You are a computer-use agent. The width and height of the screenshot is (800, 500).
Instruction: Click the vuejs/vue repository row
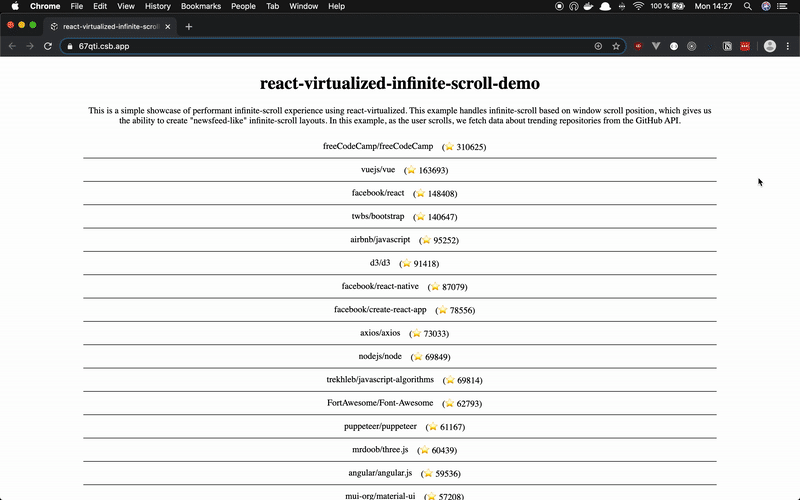[400, 170]
